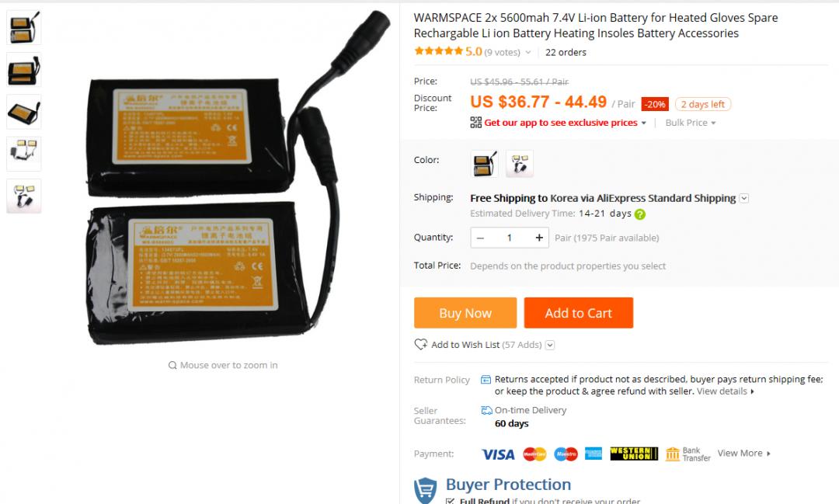Click the Buy Now button

(465, 313)
